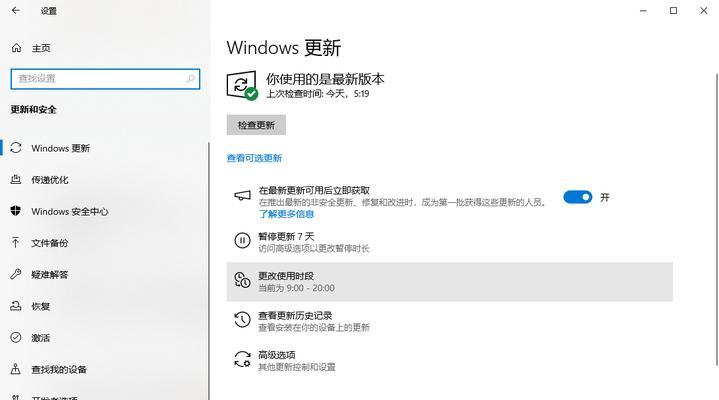Open 激活 in the sidebar

(x=40, y=338)
